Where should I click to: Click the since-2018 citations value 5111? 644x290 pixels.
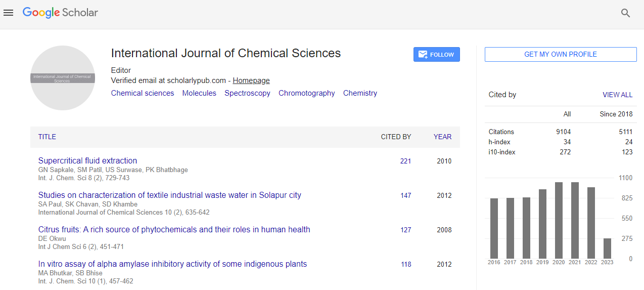click(x=625, y=132)
